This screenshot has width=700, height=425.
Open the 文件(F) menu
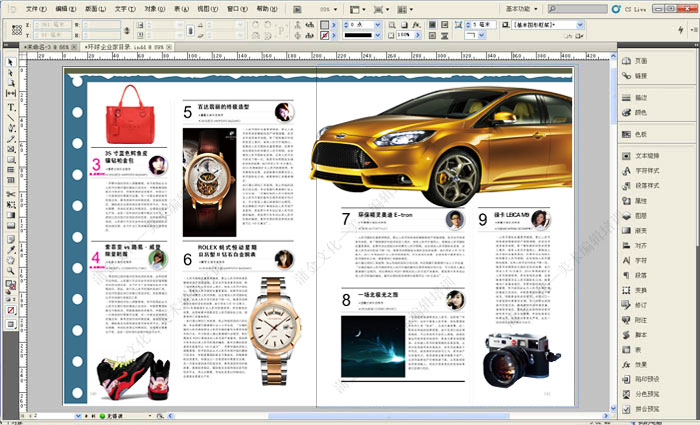point(36,9)
